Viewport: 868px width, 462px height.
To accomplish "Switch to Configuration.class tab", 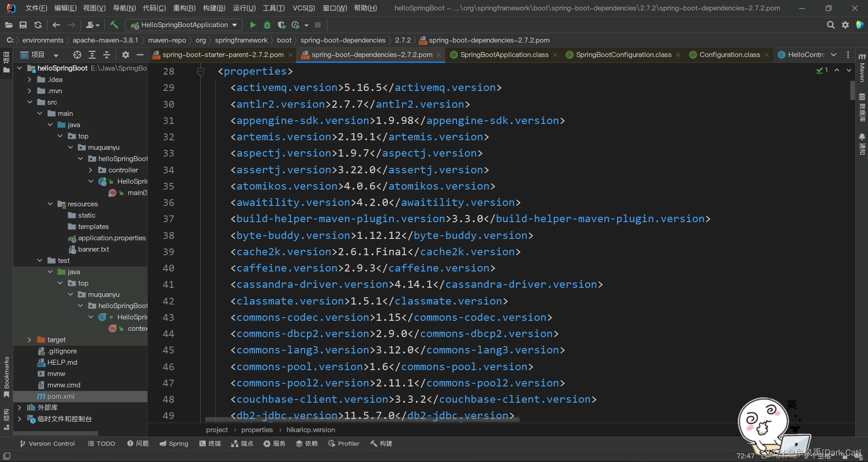I will [730, 55].
